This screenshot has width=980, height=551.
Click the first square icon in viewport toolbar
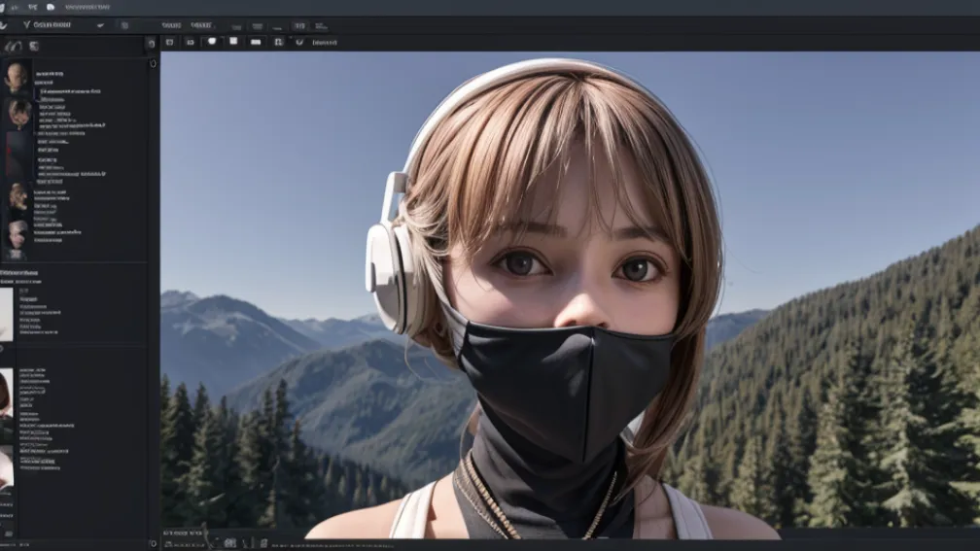click(x=169, y=43)
